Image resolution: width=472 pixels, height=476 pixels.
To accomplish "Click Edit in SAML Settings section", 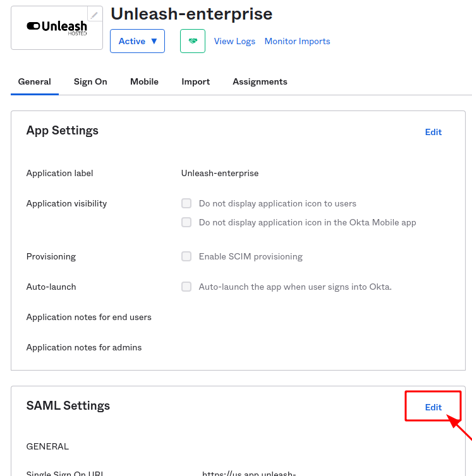I will pyautogui.click(x=433, y=407).
